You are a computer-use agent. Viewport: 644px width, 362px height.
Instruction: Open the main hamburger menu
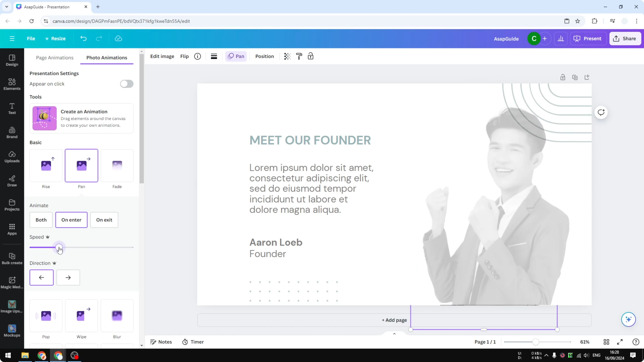tap(12, 38)
